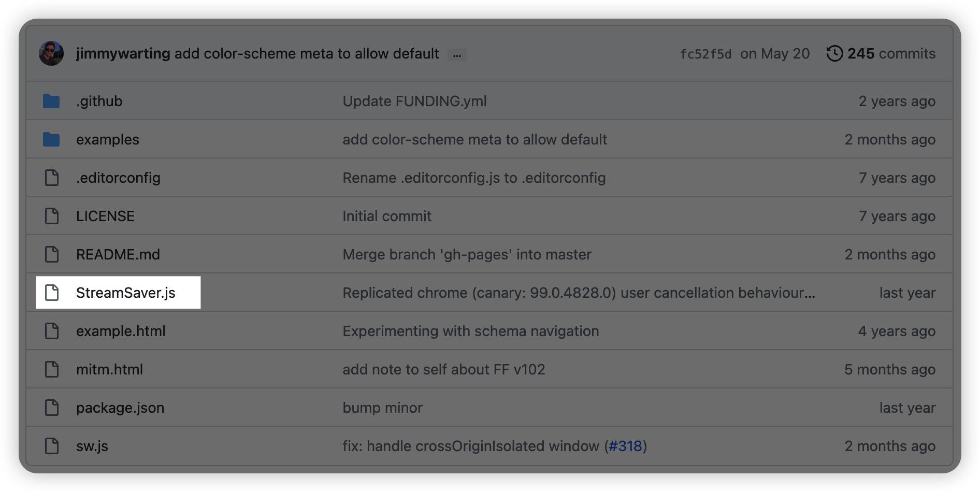Click the StreamSaver.js file icon
Screen dimensions: 980x492
[52, 293]
